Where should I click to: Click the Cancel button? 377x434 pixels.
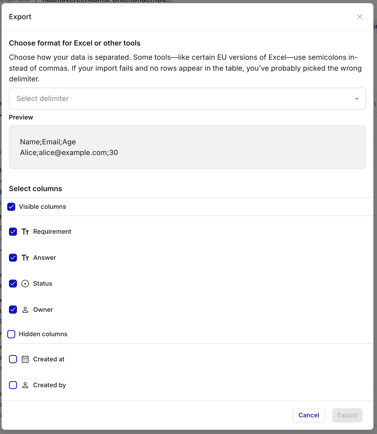point(309,415)
